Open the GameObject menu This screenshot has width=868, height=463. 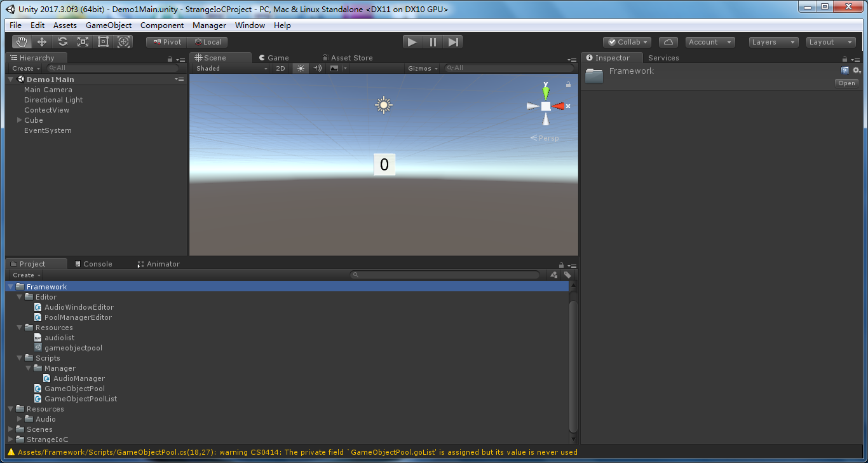tap(109, 25)
